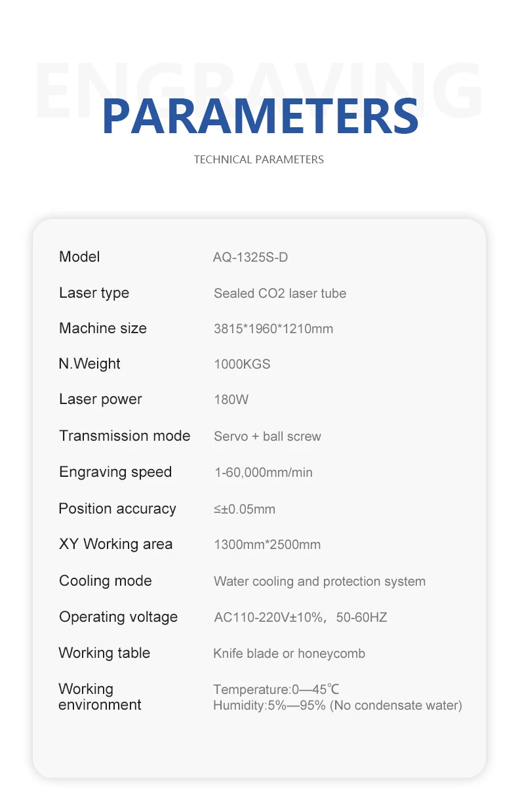Click the Position accuracy label
This screenshot has height=812, width=518.
coord(117,508)
